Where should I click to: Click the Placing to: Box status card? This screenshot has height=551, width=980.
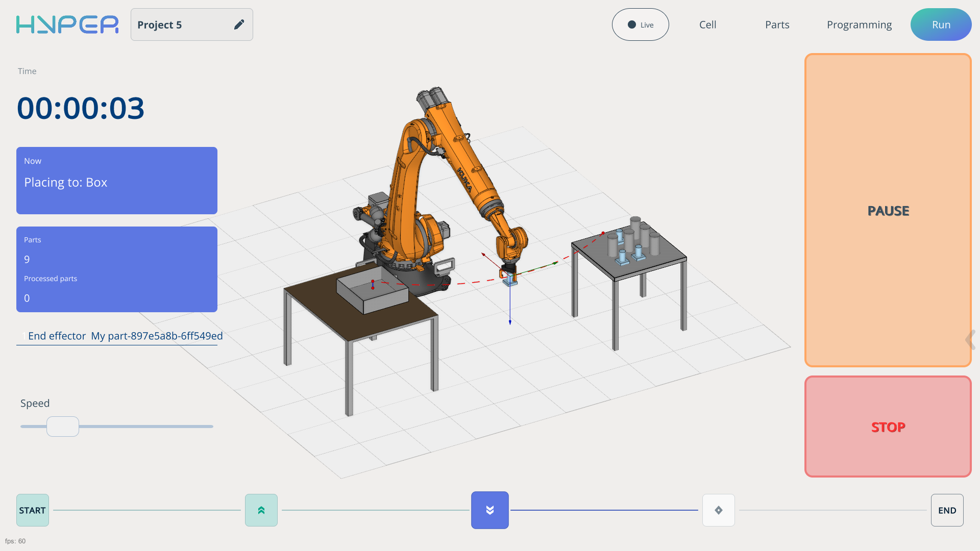117,181
